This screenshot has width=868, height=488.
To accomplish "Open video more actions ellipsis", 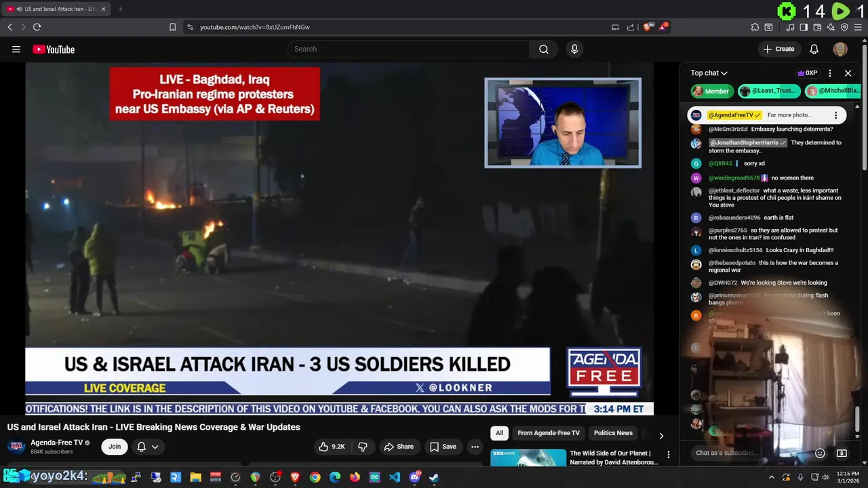I will pos(475,447).
